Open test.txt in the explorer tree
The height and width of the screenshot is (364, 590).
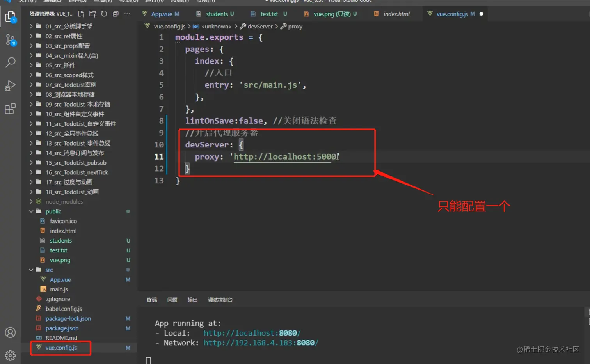(x=59, y=250)
